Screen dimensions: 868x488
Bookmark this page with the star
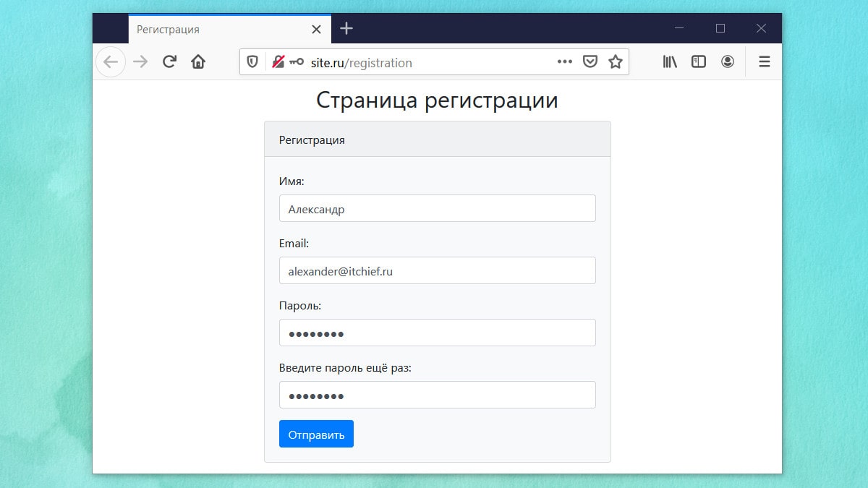point(616,62)
